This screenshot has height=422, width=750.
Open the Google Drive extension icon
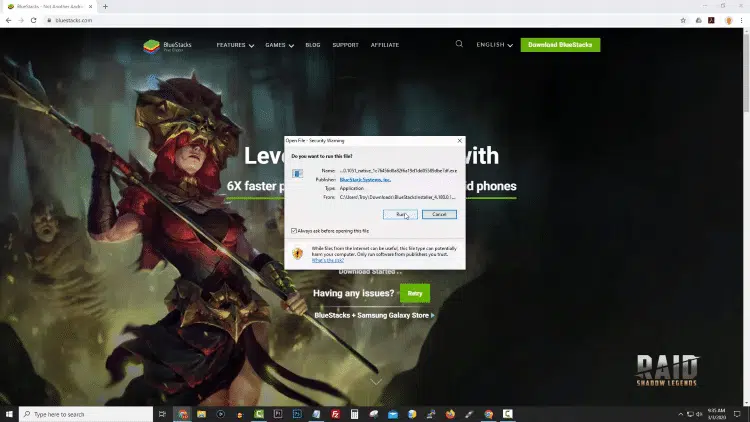pos(699,20)
